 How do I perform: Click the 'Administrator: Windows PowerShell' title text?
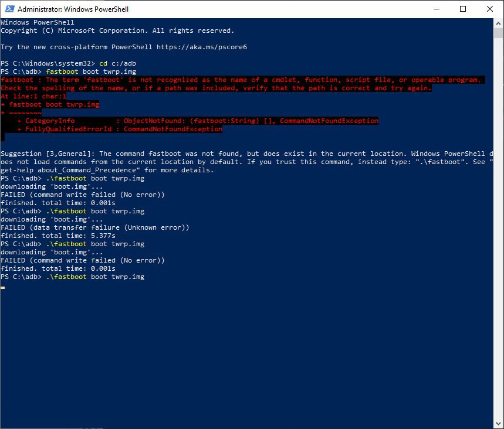pyautogui.click(x=73, y=9)
